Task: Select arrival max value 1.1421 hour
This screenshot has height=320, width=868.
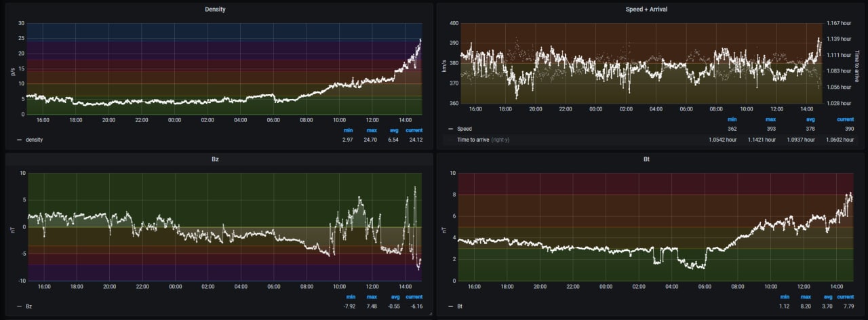Action: (x=762, y=139)
